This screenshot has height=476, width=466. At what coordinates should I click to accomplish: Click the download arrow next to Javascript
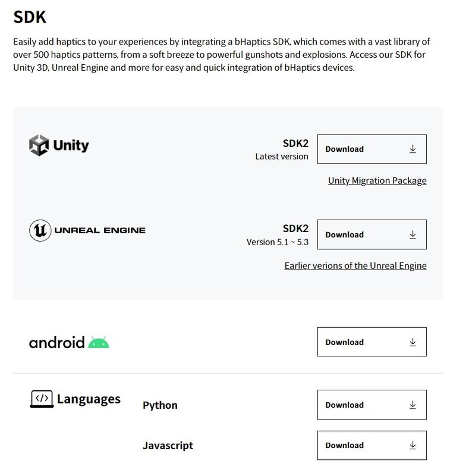411,444
